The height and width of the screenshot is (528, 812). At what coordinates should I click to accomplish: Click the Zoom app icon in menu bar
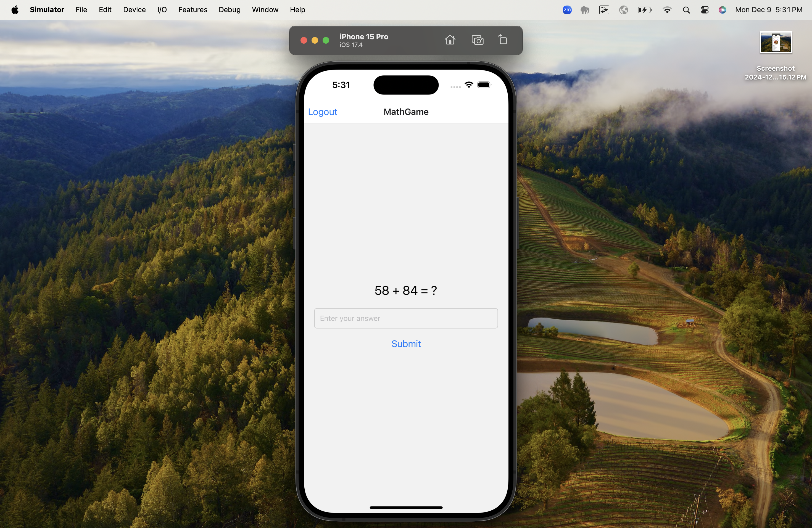[567, 9]
